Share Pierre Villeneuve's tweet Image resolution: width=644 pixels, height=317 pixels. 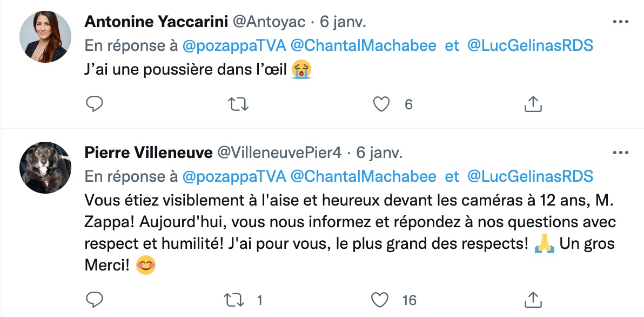(x=533, y=300)
